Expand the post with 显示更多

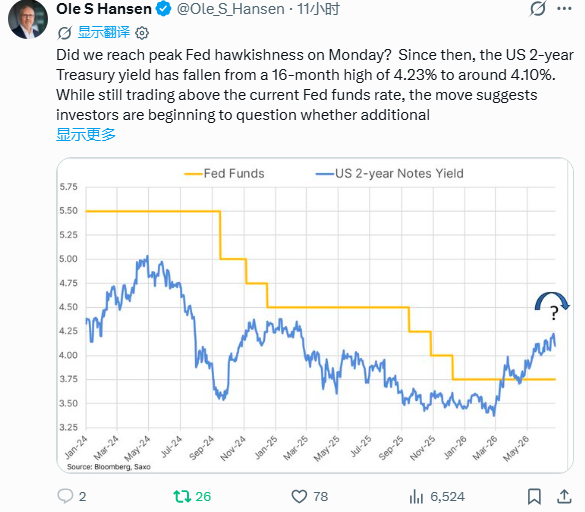pyautogui.click(x=86, y=134)
